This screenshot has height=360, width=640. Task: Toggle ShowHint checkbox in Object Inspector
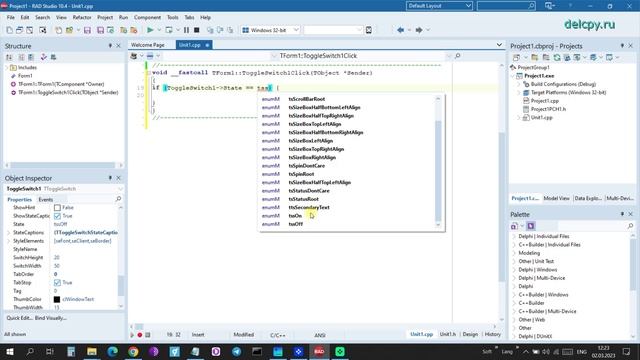pos(57,208)
